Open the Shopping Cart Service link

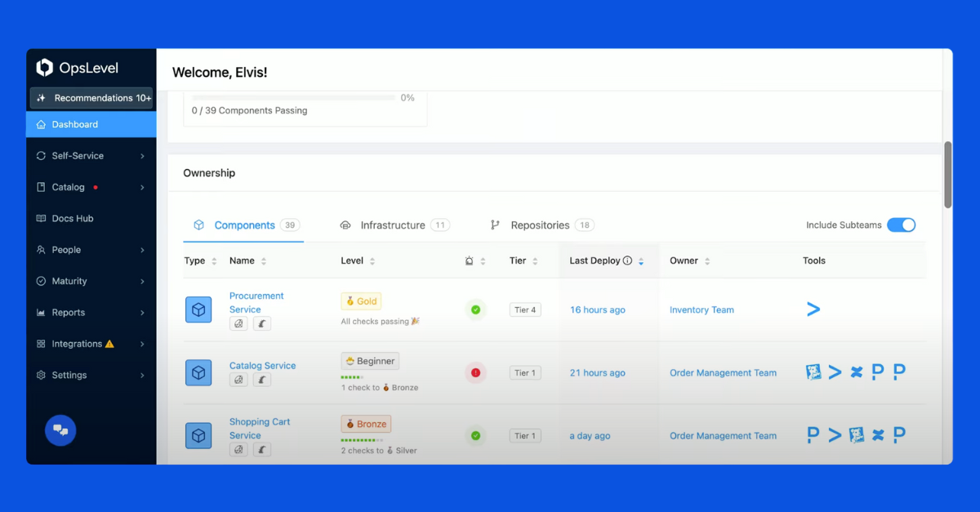click(x=260, y=429)
